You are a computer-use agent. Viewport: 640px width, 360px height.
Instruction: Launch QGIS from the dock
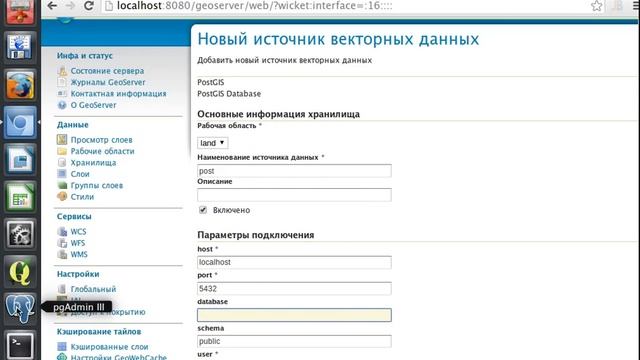(x=20, y=272)
